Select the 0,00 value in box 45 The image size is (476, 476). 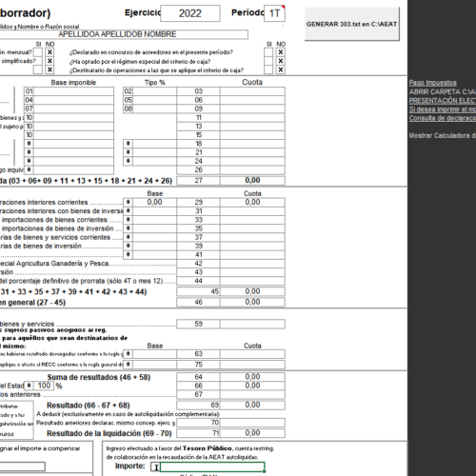pyautogui.click(x=252, y=291)
